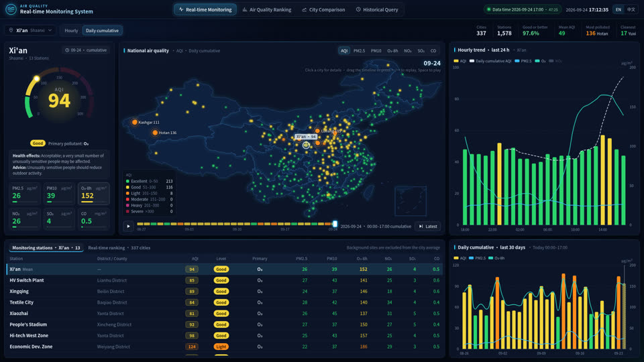Toggle AQI series in 30-day chart legend

click(460, 258)
